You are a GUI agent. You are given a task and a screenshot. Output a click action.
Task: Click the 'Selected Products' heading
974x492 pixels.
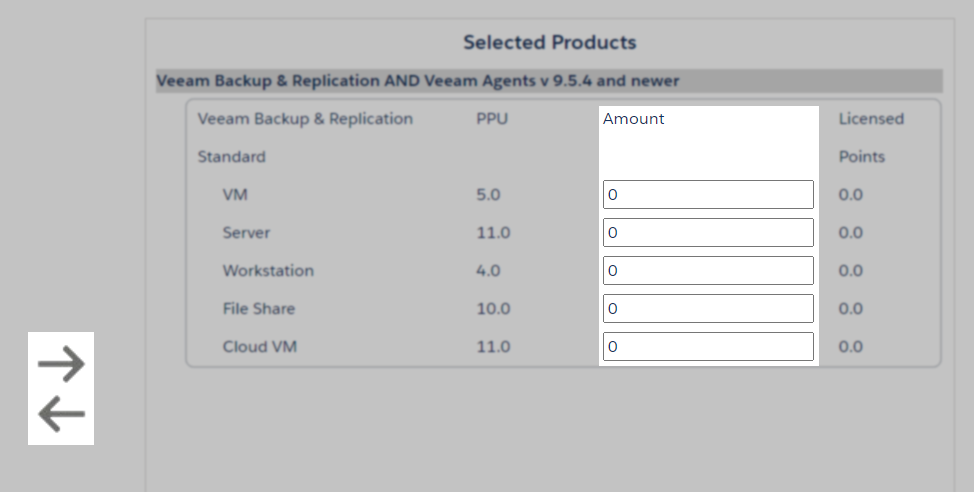coord(550,42)
